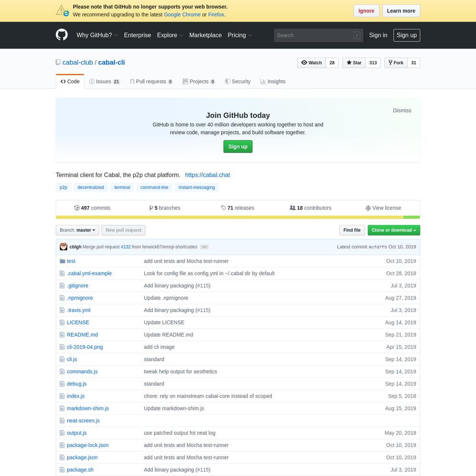Open the 31 forks count
Image resolution: width=476 pixels, height=476 pixels.
pyautogui.click(x=414, y=63)
